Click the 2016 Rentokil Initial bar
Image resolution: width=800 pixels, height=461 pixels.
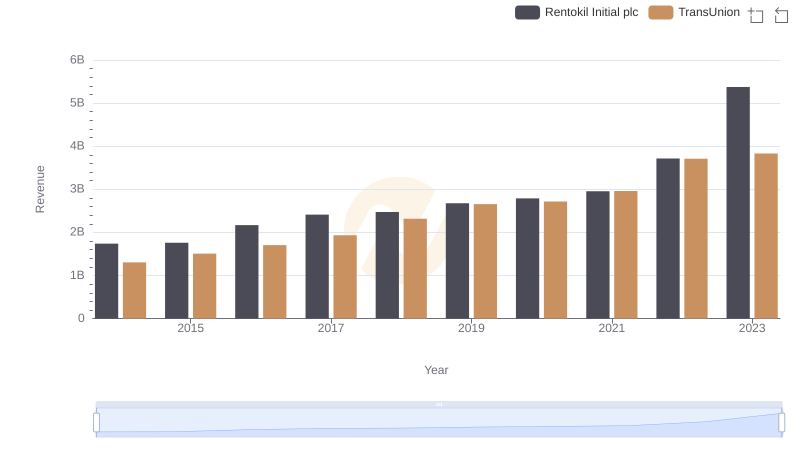tap(247, 272)
